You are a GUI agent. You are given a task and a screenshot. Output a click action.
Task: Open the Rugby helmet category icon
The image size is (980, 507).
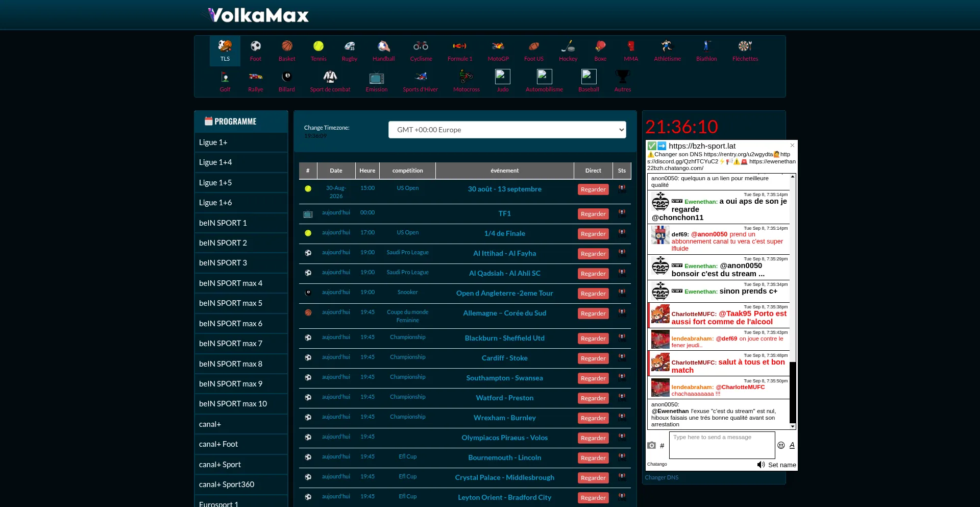[350, 46]
